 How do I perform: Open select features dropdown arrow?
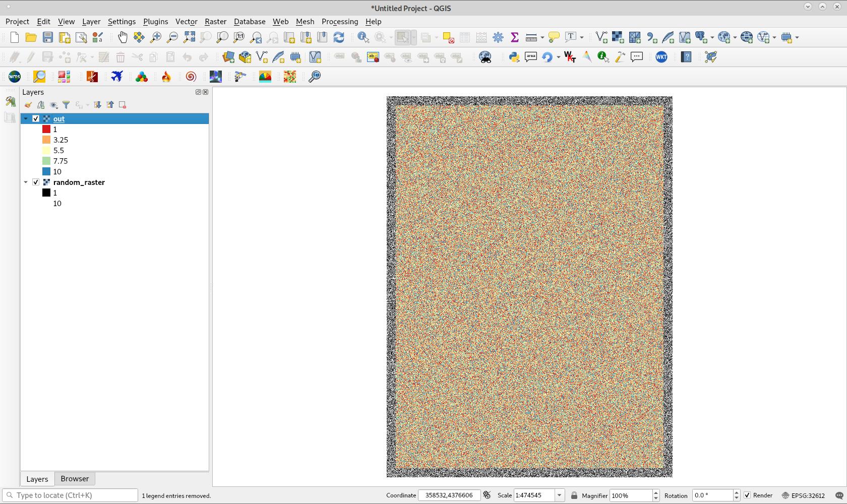pyautogui.click(x=413, y=37)
